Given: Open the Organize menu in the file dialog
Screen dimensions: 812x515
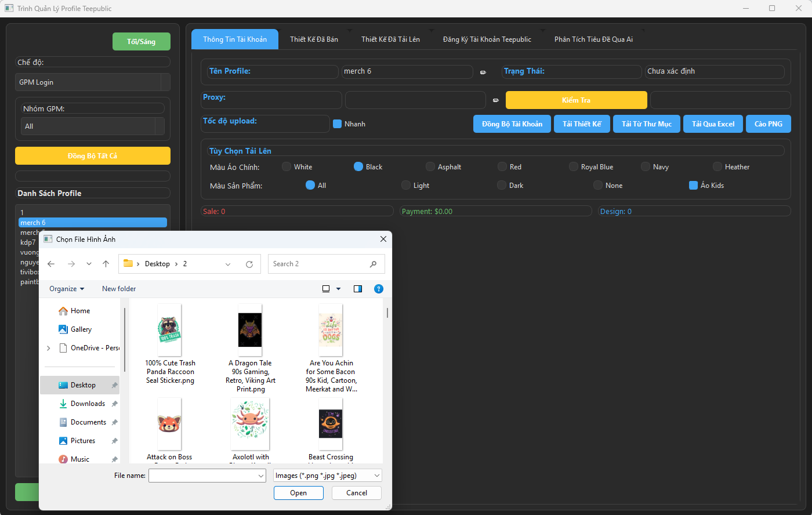Looking at the screenshot, I should click(x=66, y=288).
